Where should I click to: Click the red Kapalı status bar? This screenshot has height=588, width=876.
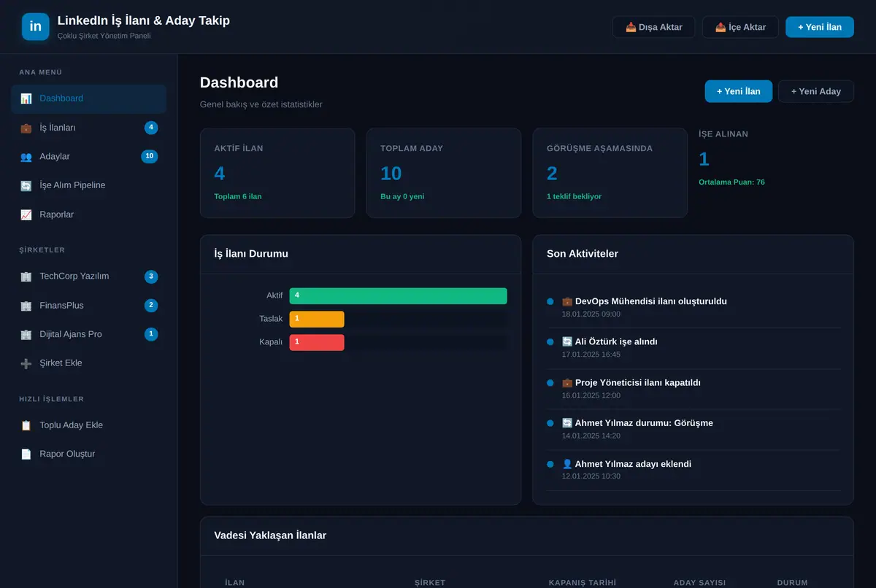click(317, 342)
